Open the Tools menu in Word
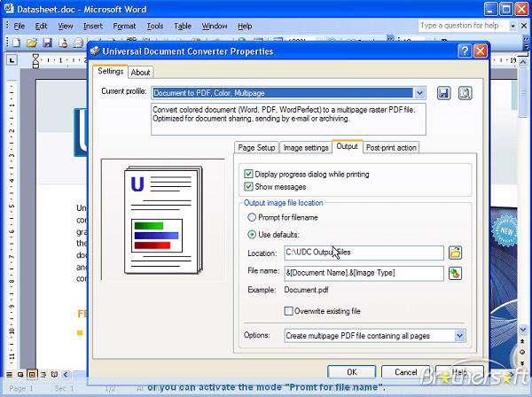532x397 pixels. point(154,26)
